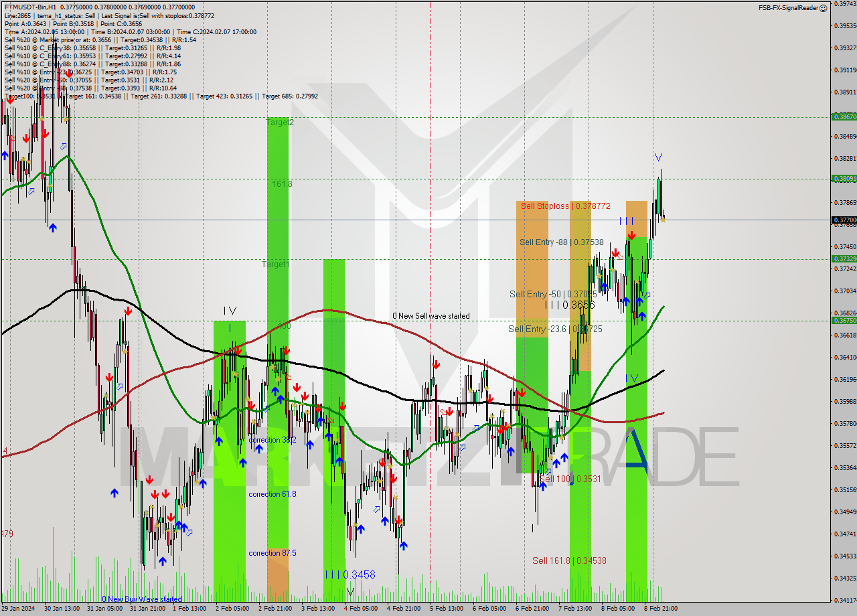The width and height of the screenshot is (857, 616).
Task: Click the 161.8 label under Target2
Action: pos(282,183)
